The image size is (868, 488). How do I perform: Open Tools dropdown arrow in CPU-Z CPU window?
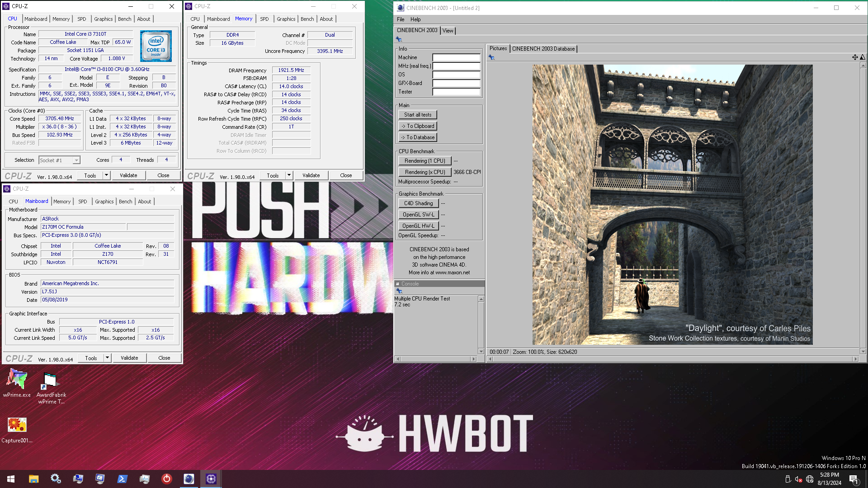107,175
